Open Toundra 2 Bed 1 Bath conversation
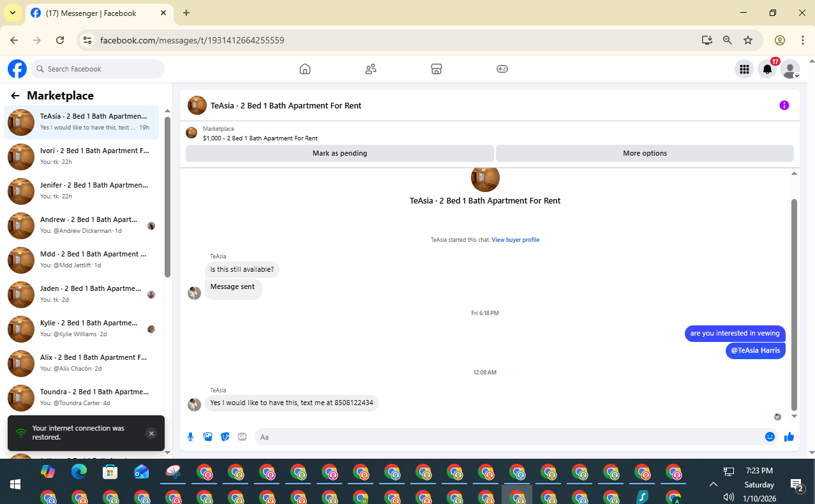 (x=82, y=397)
